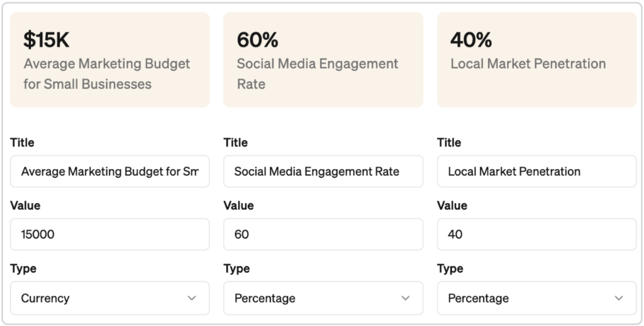This screenshot has height=326, width=644.
Task: Click the Value field containing 15000
Action: 109,234
